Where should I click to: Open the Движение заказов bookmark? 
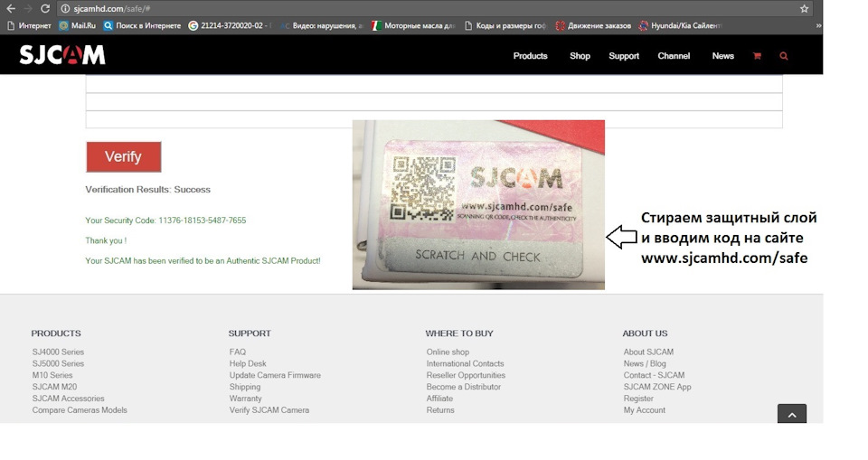593,25
